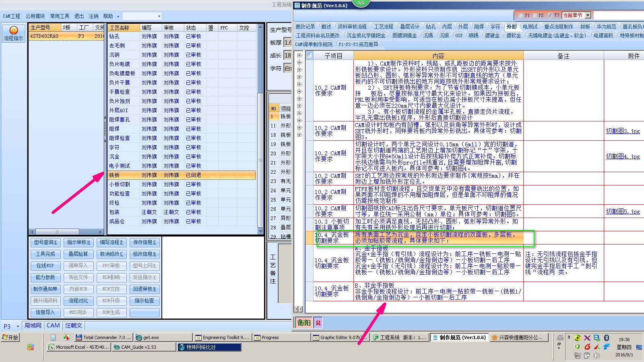Click the Total Commander taskbar icon
The height and width of the screenshot is (362, 644).
pyautogui.click(x=103, y=337)
